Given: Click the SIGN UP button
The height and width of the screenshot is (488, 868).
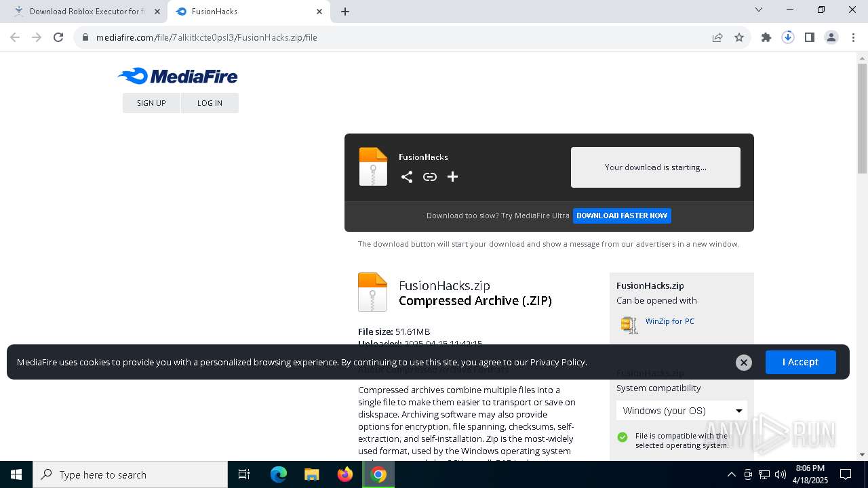Looking at the screenshot, I should [151, 103].
